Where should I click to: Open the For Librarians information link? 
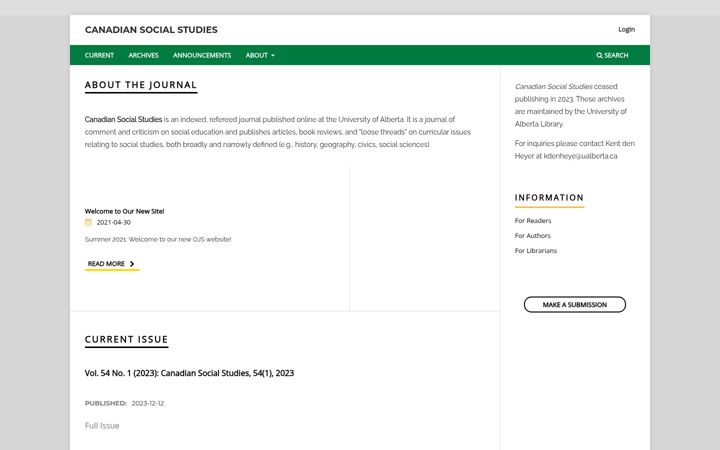point(535,251)
